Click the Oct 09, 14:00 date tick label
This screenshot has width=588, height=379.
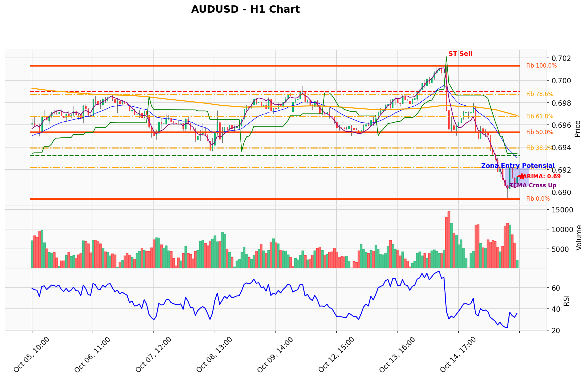[275, 355]
